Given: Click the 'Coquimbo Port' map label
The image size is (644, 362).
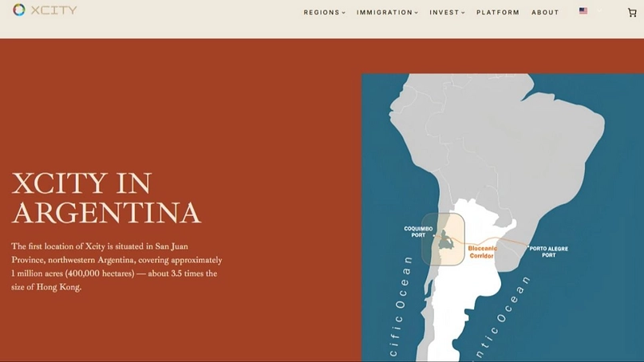Looking at the screenshot, I should point(418,232).
